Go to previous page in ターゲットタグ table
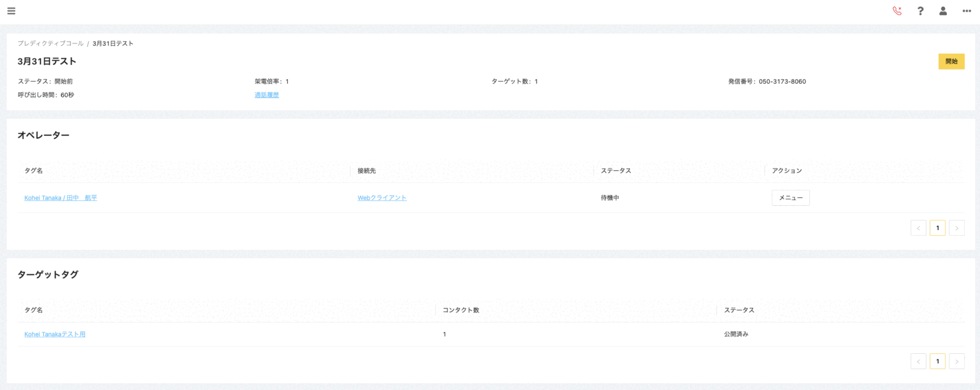This screenshot has width=980, height=390. coord(918,361)
